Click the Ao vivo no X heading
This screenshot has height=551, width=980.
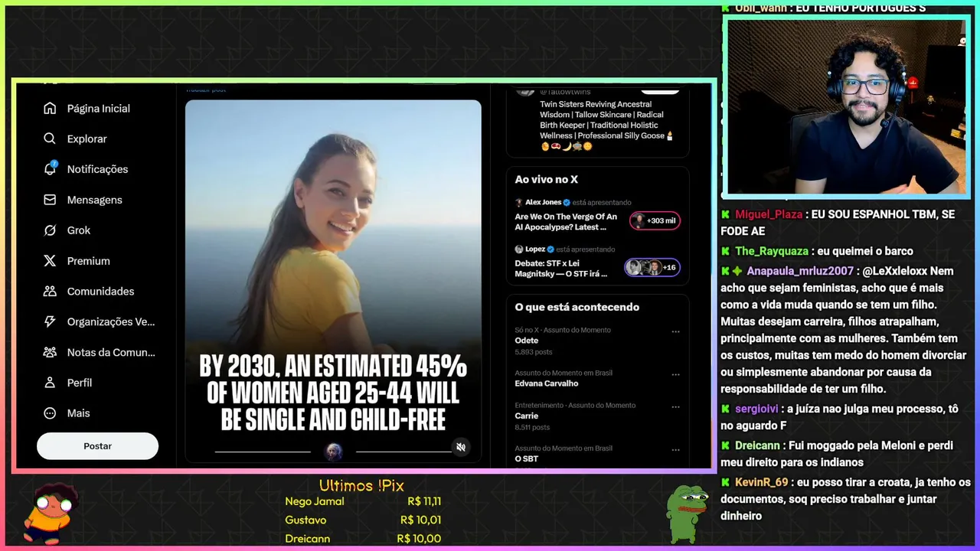(x=546, y=180)
